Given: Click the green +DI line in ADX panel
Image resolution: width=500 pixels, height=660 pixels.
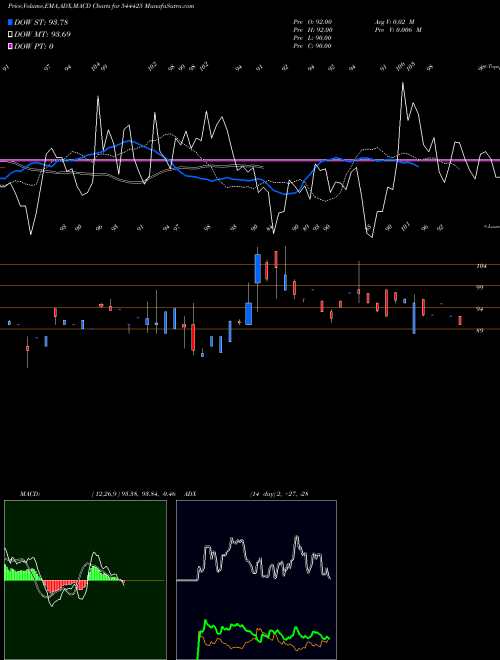Looking at the screenshot, I should click(x=236, y=627).
